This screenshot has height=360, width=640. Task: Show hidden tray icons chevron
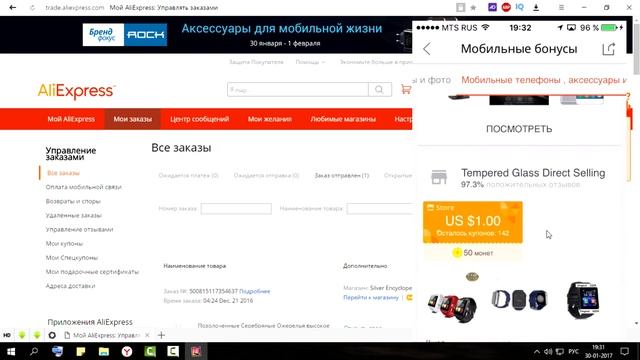tap(537, 351)
